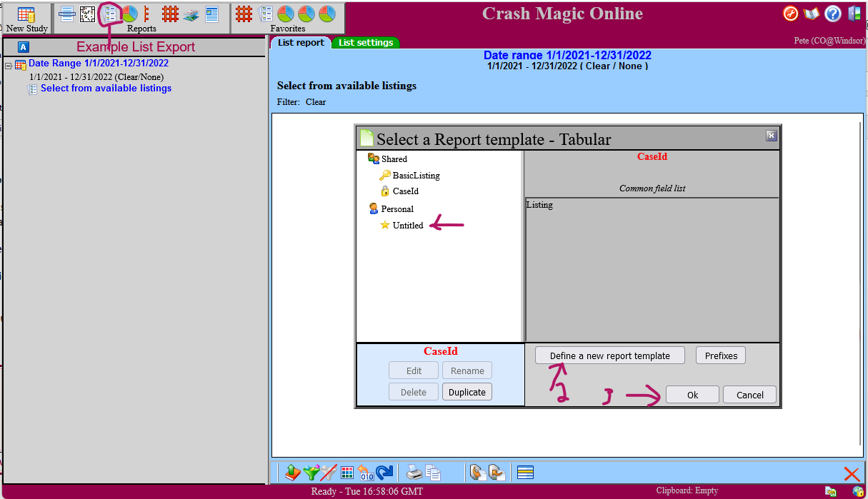Click the Clipboard: Empty status text
The width and height of the screenshot is (868, 499).
687,490
